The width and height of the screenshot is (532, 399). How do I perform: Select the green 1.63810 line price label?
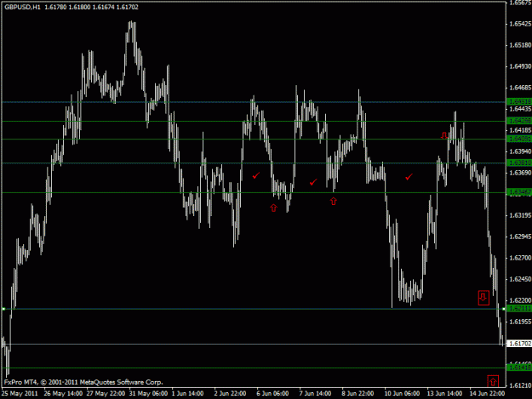519,163
